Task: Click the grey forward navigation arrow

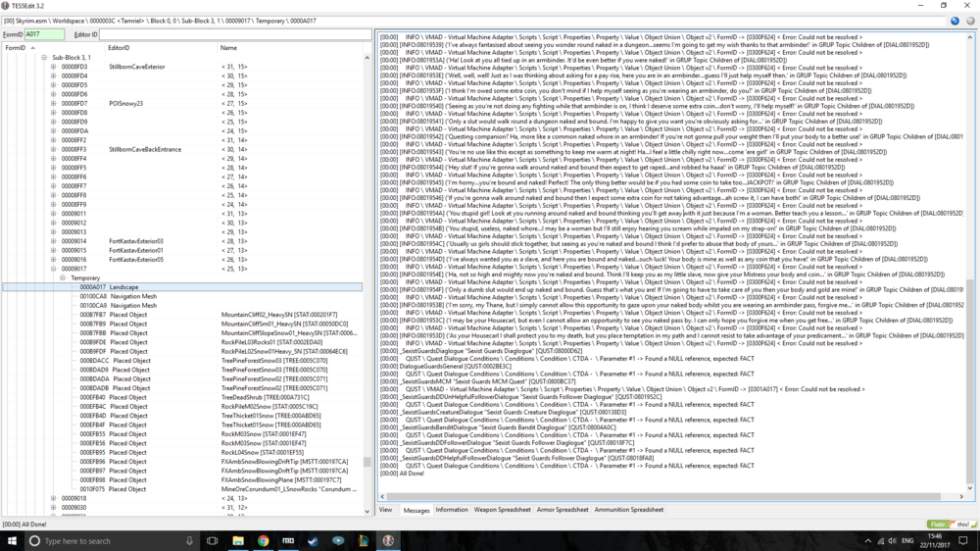Action: coord(970,21)
